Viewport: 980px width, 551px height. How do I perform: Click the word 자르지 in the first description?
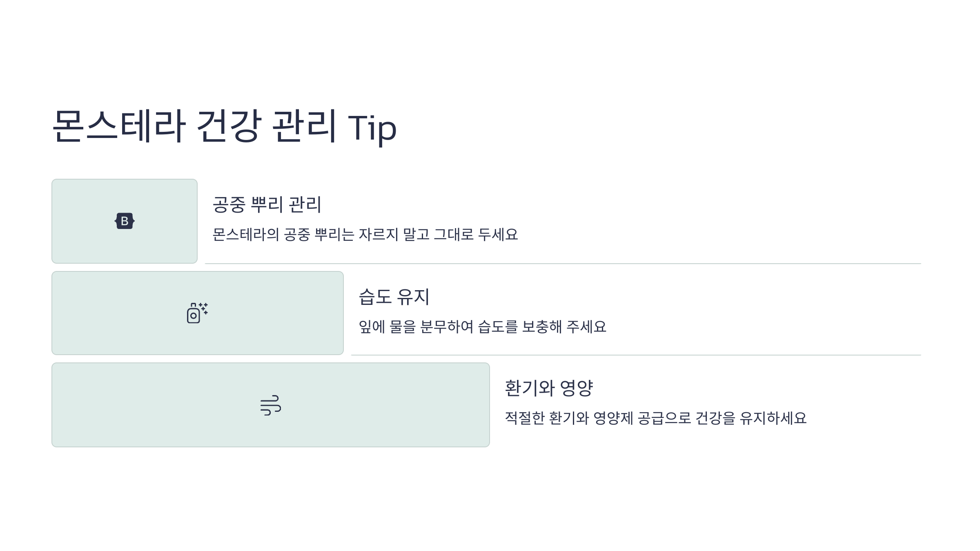tap(378, 235)
